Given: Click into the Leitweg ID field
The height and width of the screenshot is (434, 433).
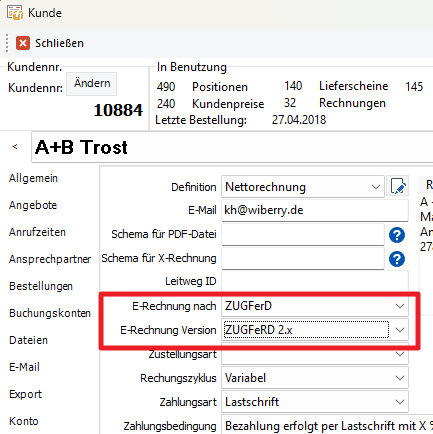Looking at the screenshot, I should click(315, 282).
